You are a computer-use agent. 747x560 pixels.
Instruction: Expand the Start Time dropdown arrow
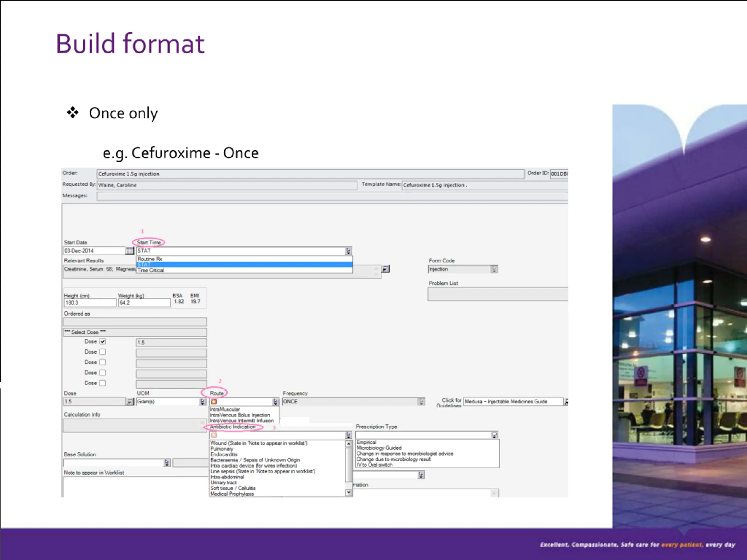pyautogui.click(x=348, y=251)
